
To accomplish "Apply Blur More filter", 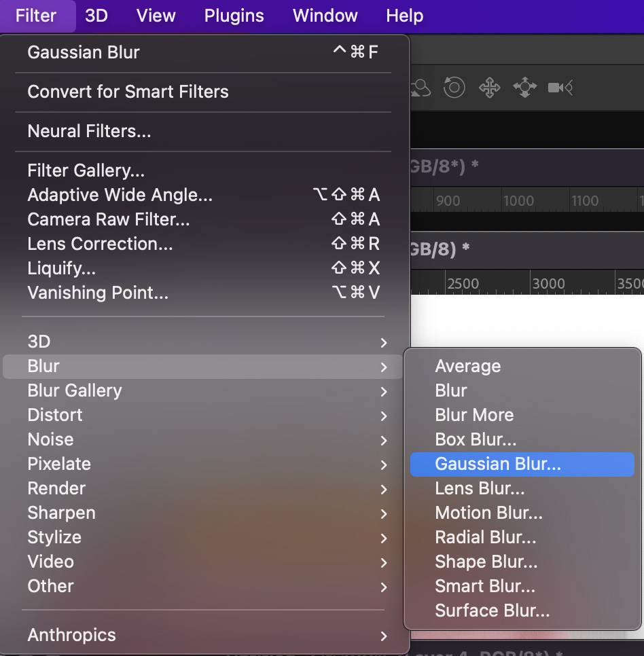I will [522, 415].
